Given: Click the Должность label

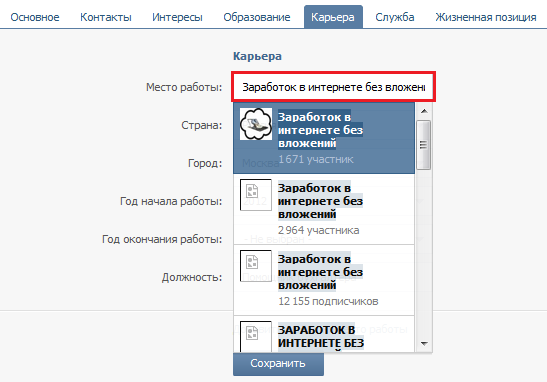Looking at the screenshot, I should [x=192, y=277].
